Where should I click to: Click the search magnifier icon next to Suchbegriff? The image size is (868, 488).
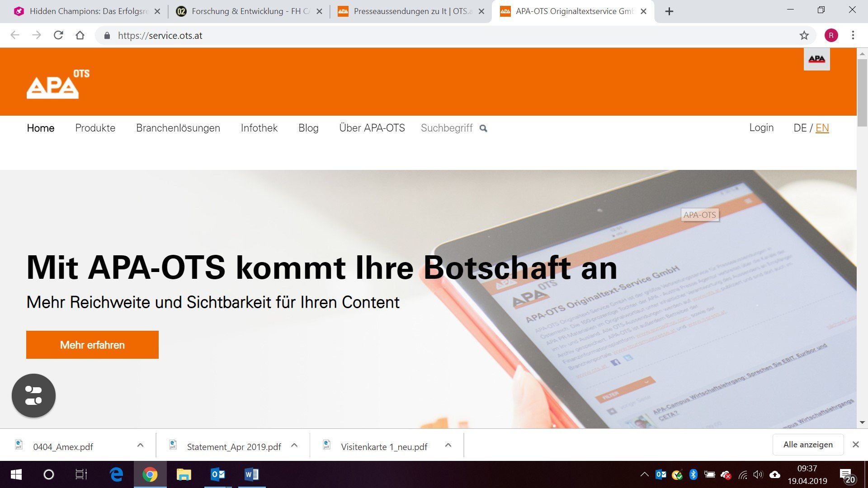pyautogui.click(x=483, y=128)
